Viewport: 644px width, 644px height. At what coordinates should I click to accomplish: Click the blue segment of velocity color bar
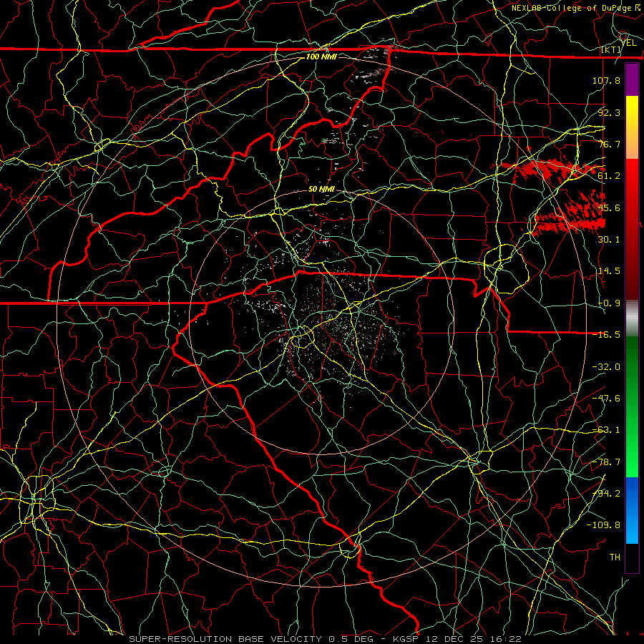coord(632,510)
